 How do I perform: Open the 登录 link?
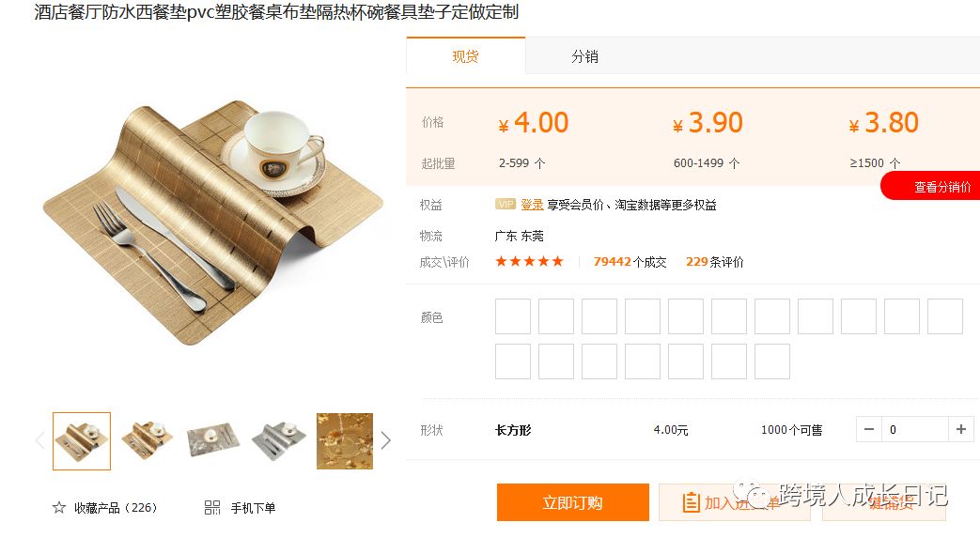[532, 205]
